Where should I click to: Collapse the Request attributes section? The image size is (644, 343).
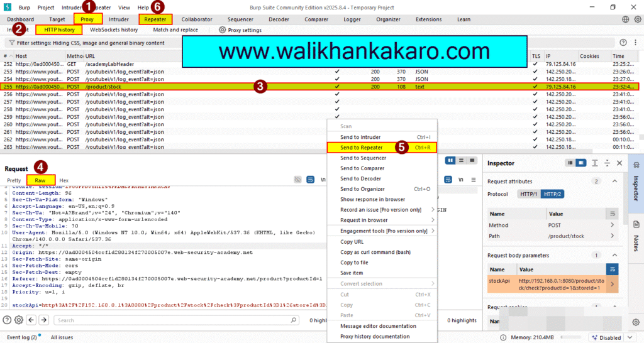614,181
